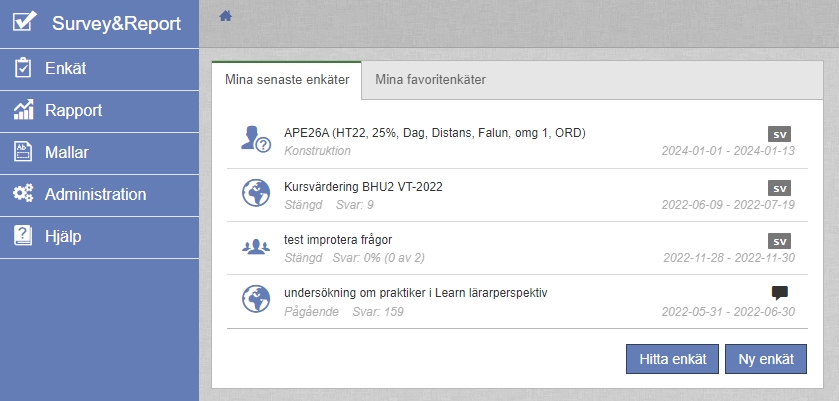Click SV badge on test improtera frågor row
This screenshot has width=839, height=401.
pyautogui.click(x=780, y=240)
